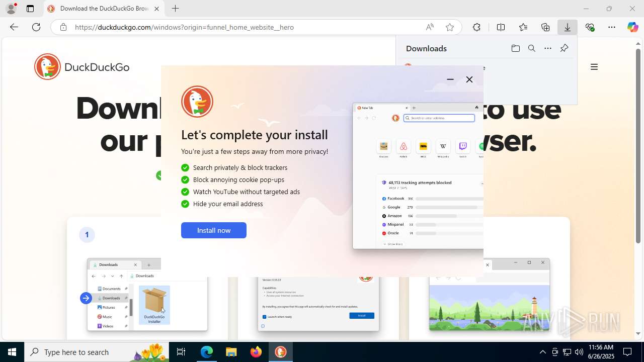Screen dimensions: 644x362
Task: Pin the Downloads panel
Action: 564,48
